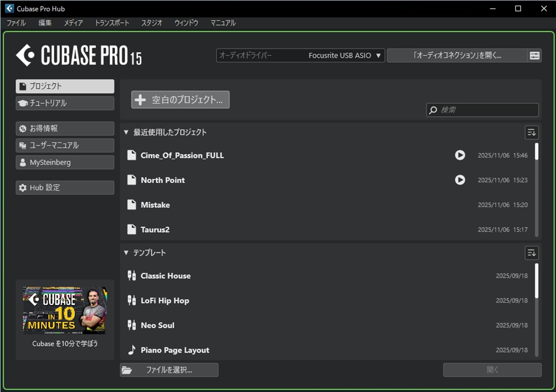Viewport: 556px width, 392px height.
Task: Play preview of North Point project
Action: coord(460,180)
